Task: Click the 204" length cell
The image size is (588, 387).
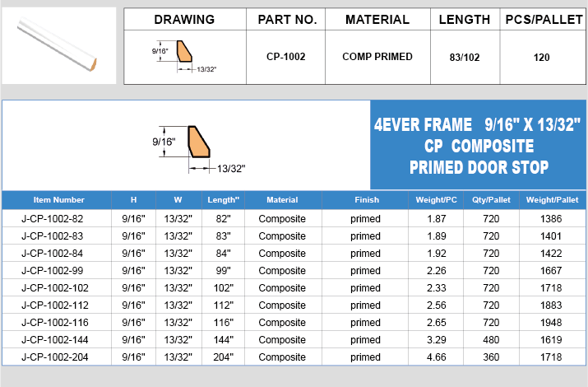Action: [x=223, y=357]
